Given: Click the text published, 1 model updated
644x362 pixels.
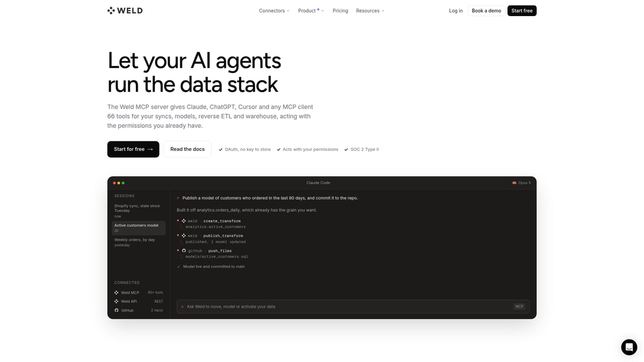Looking at the screenshot, I should point(215,242).
